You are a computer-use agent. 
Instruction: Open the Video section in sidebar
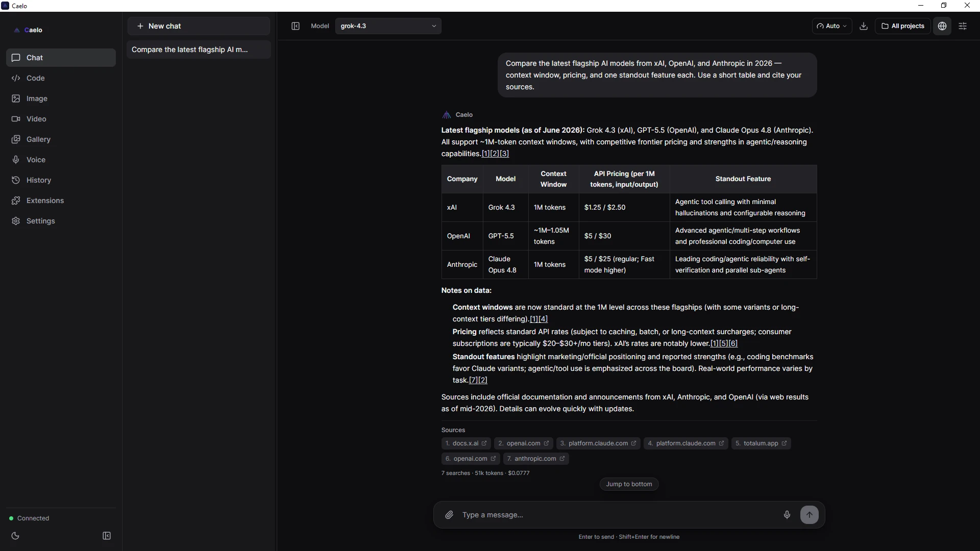coord(61,119)
